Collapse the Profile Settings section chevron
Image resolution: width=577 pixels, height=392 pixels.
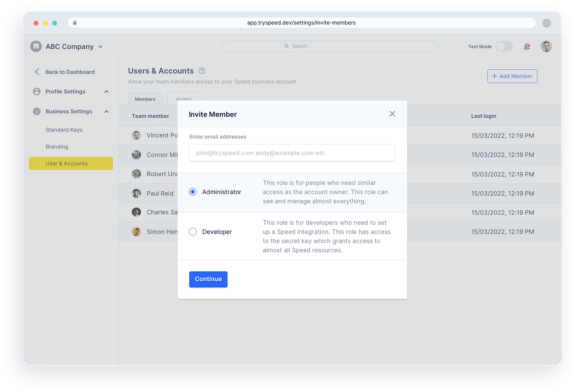coord(106,91)
